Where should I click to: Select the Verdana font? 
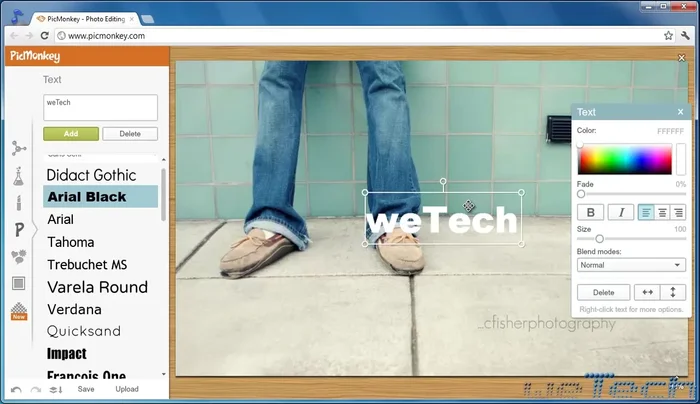74,309
